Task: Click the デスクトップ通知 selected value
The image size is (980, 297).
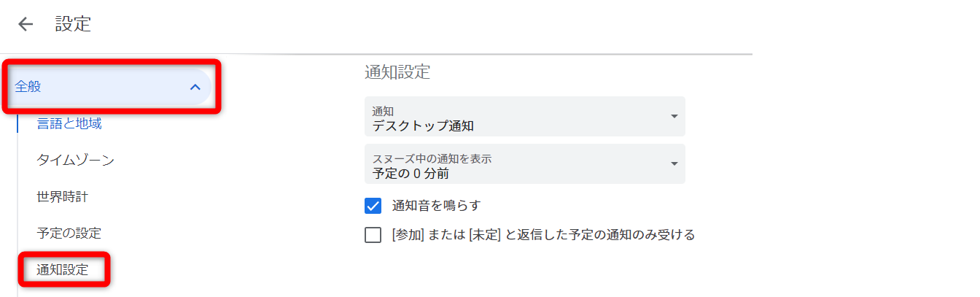Action: 423,126
